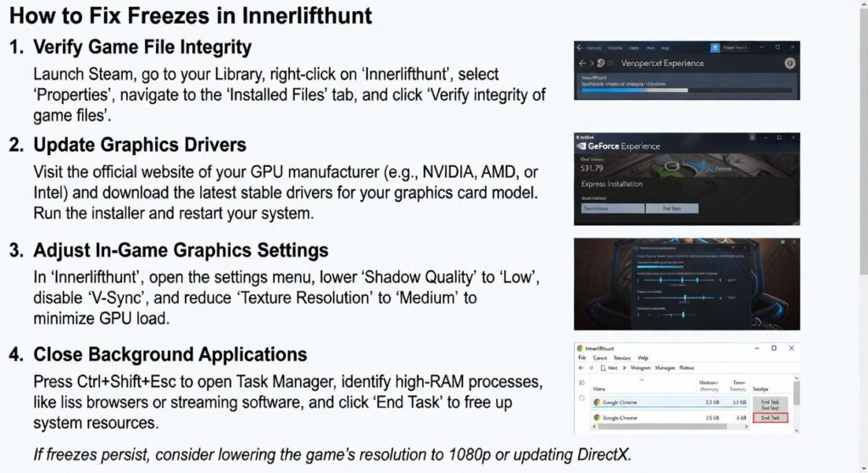Click the back arrow in Steam window

[581, 64]
